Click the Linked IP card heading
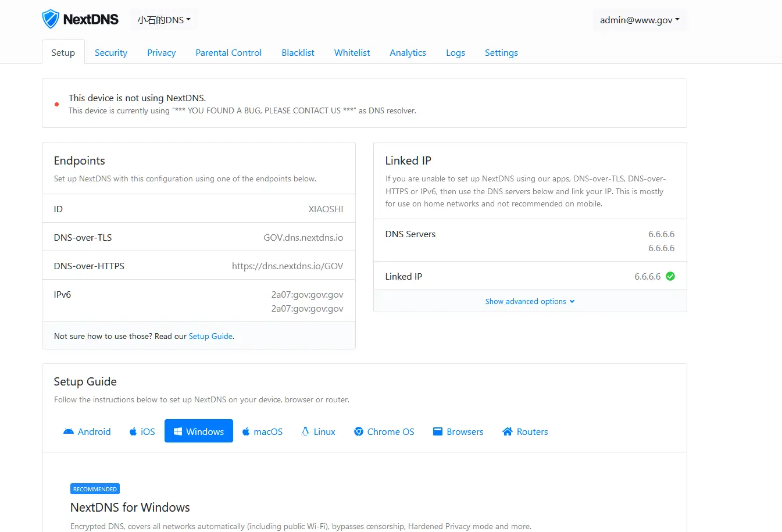Screen dimensions: 782x532 click(408, 160)
